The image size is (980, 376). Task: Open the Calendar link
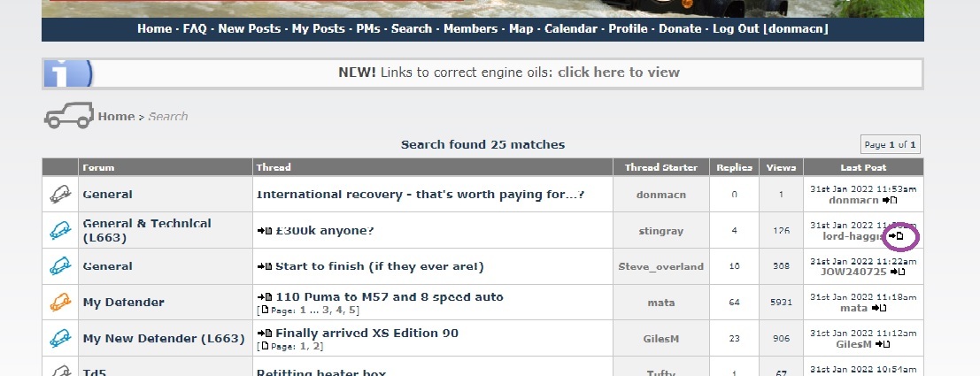click(x=571, y=28)
